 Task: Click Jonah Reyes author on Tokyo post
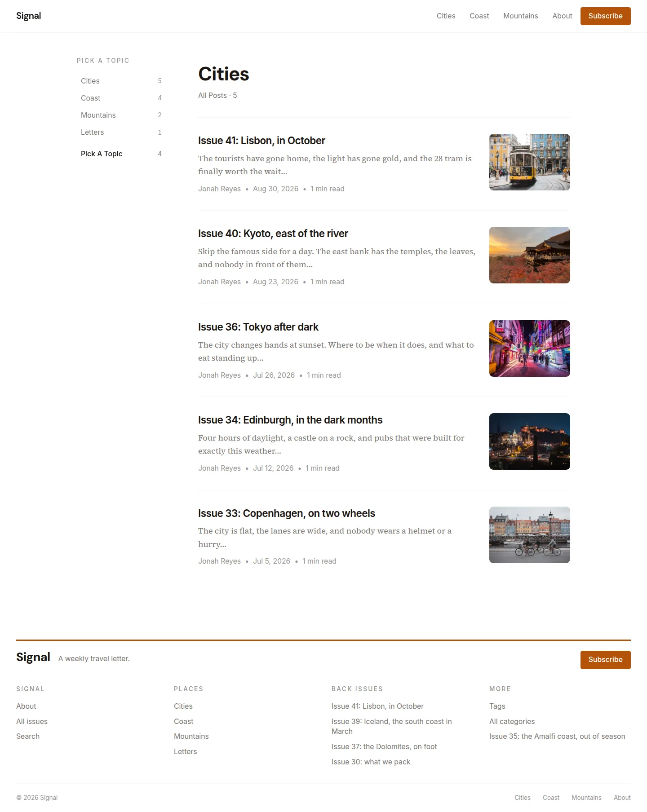pyautogui.click(x=219, y=375)
